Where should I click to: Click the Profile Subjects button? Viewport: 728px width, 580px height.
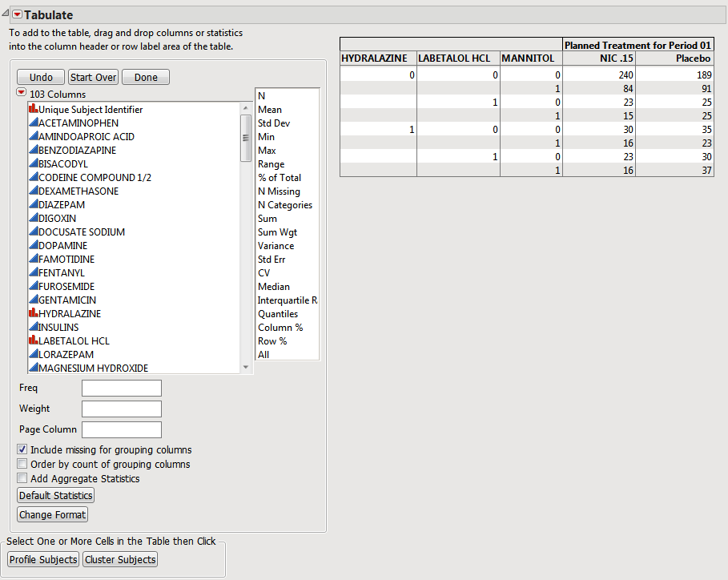(x=42, y=559)
